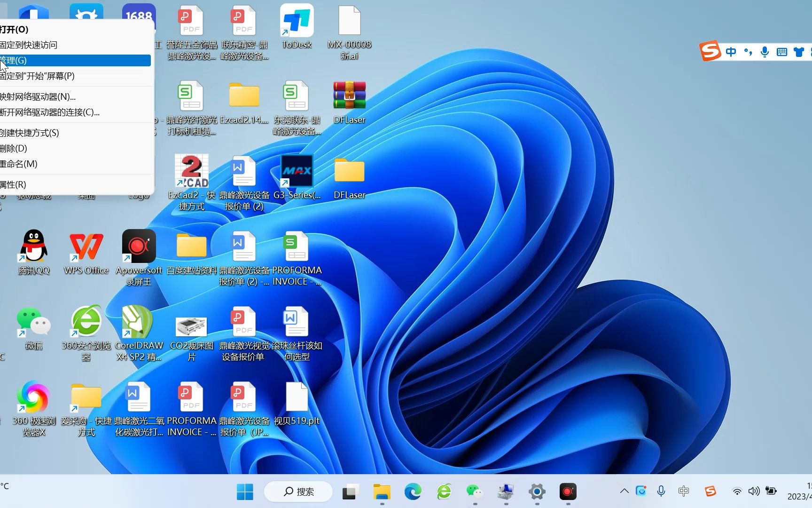This screenshot has height=508, width=812.
Task: Open the ToDesk desktop shortcut
Action: tap(297, 21)
